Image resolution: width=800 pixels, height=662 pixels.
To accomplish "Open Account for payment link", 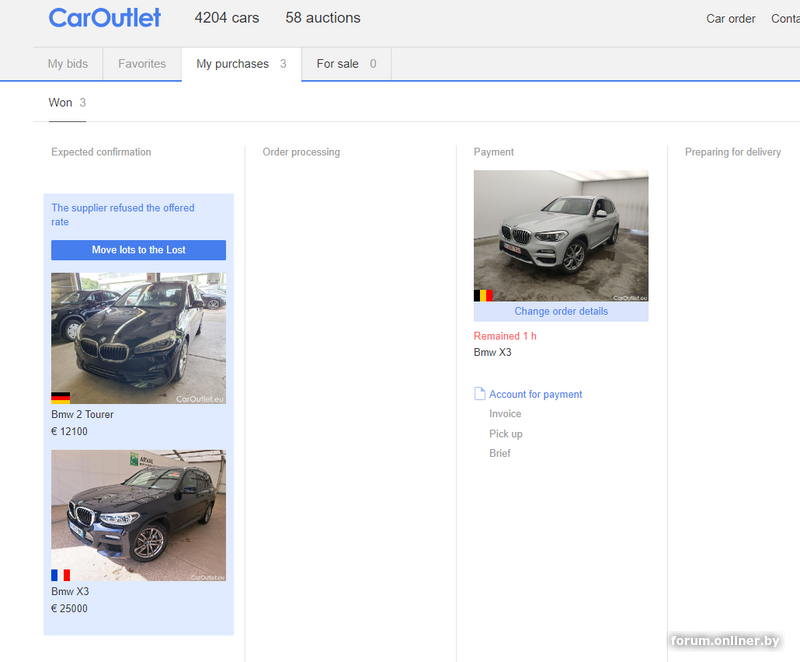I will click(535, 395).
